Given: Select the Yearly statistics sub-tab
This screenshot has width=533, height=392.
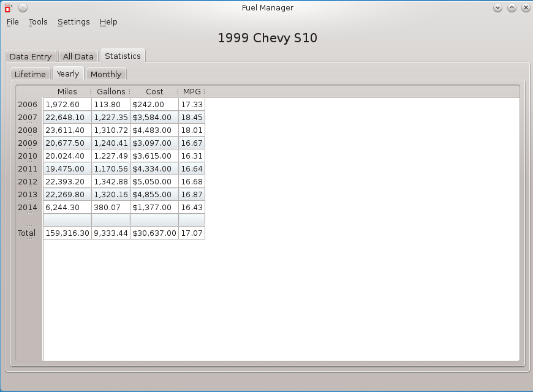Looking at the screenshot, I should [67, 73].
